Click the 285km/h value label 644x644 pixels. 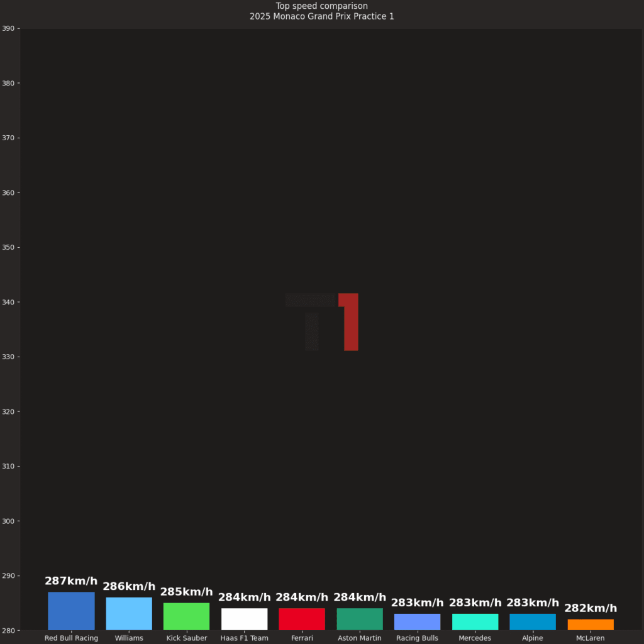click(x=186, y=592)
